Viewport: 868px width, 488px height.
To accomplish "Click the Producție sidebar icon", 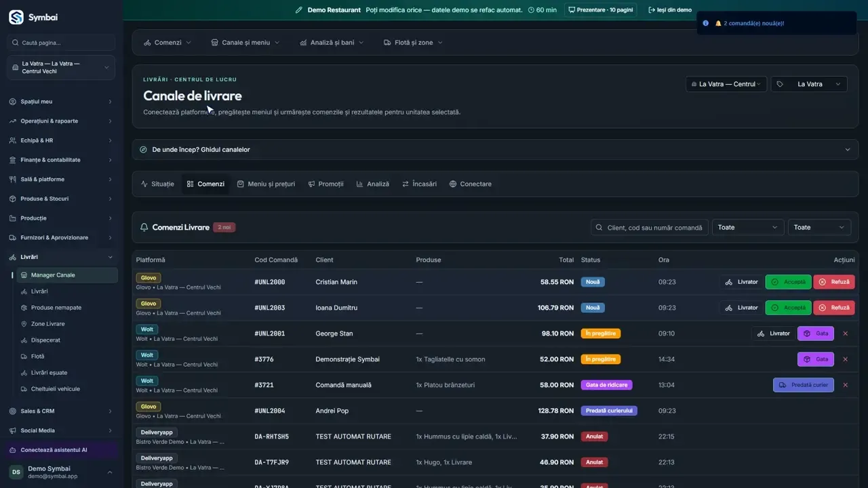I will 13,218.
